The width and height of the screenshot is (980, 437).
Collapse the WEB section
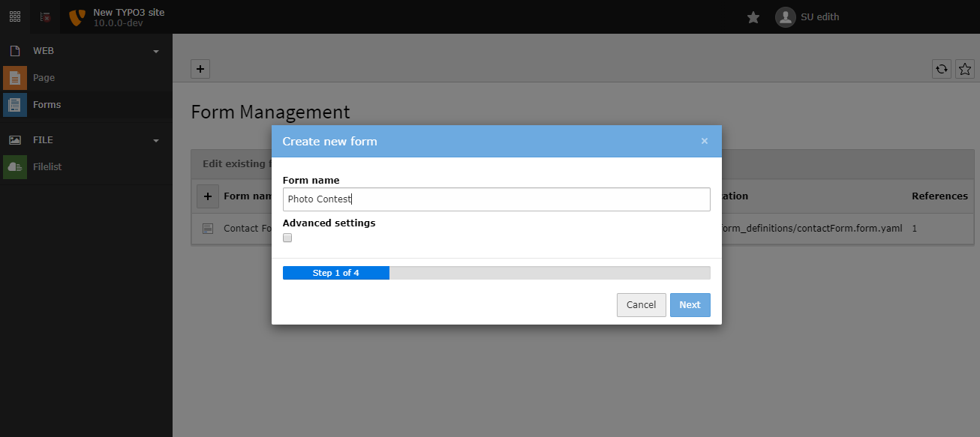coord(155,51)
